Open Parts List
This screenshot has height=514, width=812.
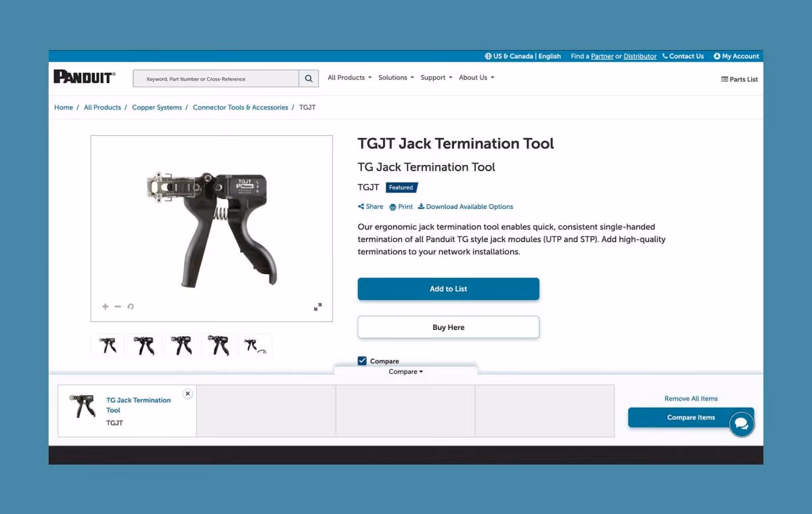(740, 80)
